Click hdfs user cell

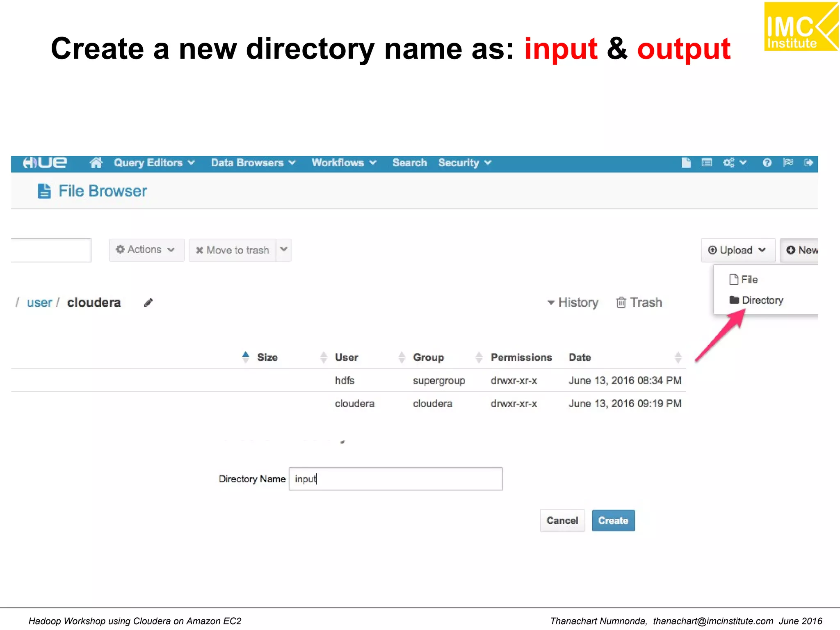[x=345, y=381]
